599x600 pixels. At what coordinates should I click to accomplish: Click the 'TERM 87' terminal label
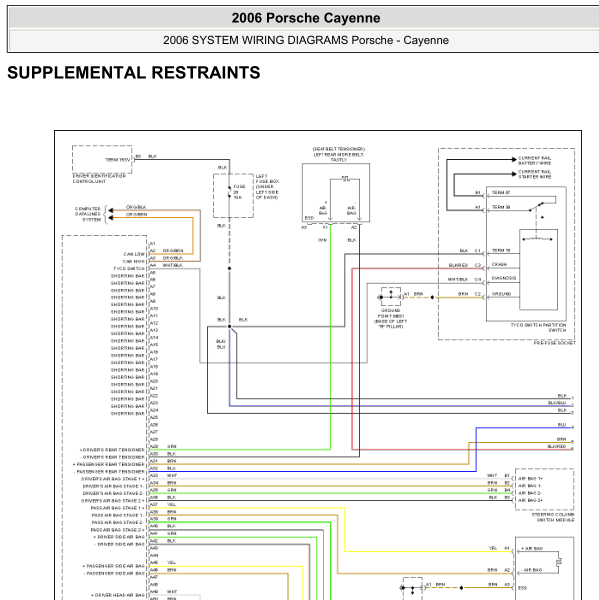(501, 192)
